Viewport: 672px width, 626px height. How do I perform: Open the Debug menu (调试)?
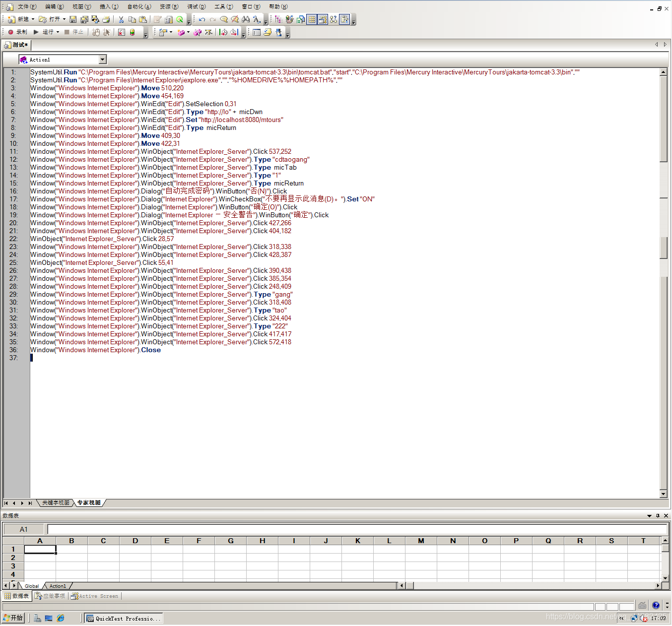tap(196, 6)
